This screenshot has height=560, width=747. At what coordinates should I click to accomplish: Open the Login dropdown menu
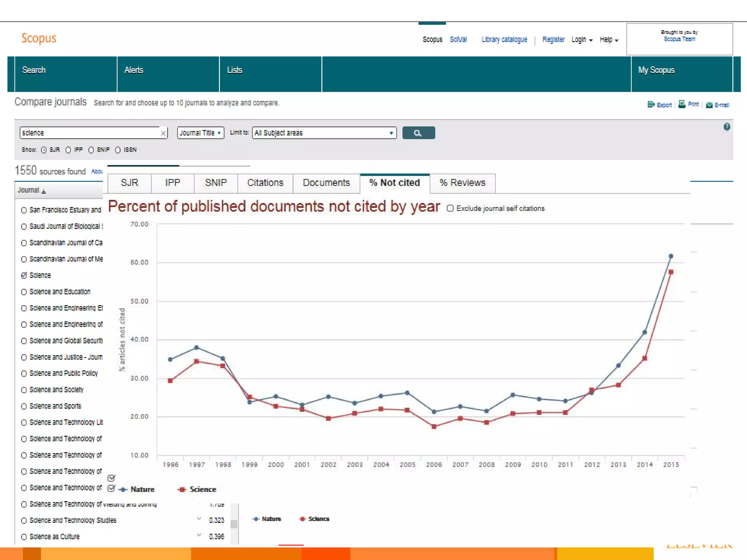tap(581, 40)
